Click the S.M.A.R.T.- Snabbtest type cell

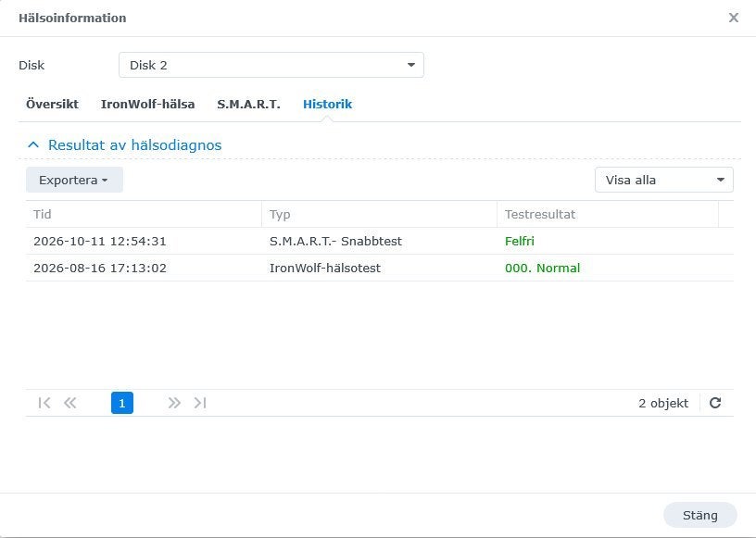[335, 241]
